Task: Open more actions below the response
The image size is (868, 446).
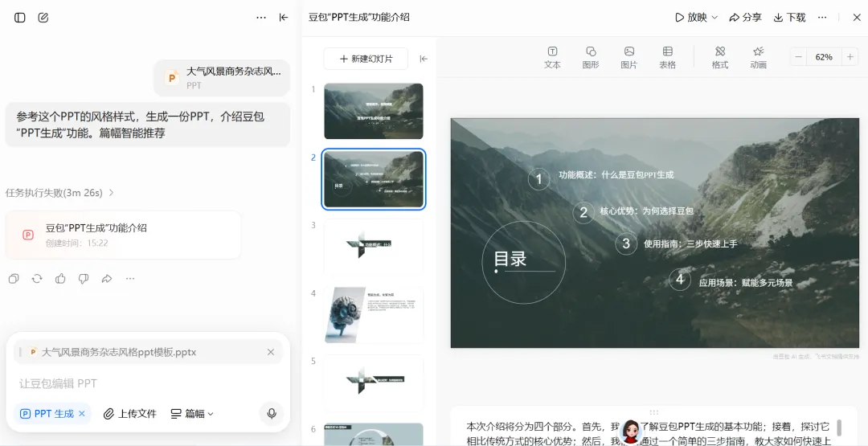Action: click(130, 278)
